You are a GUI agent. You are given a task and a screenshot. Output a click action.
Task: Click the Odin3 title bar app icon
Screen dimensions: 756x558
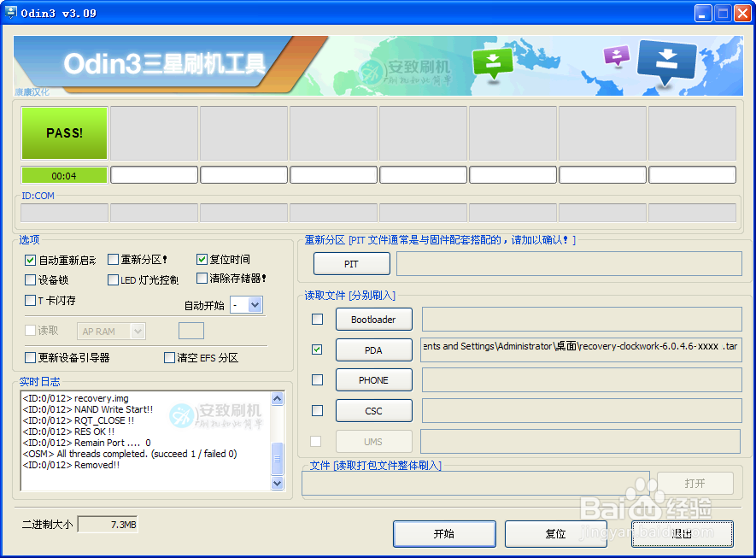tap(10, 12)
